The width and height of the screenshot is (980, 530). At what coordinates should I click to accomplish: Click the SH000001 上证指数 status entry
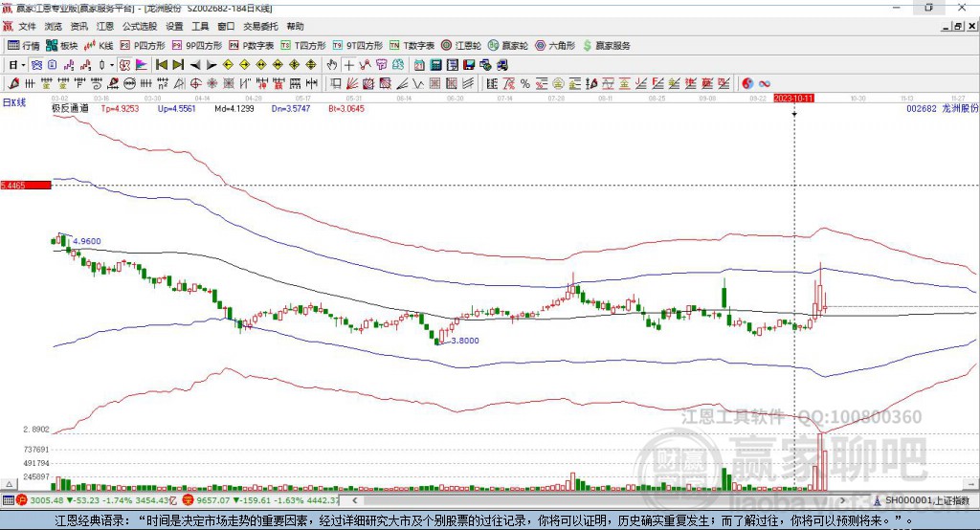[926, 500]
